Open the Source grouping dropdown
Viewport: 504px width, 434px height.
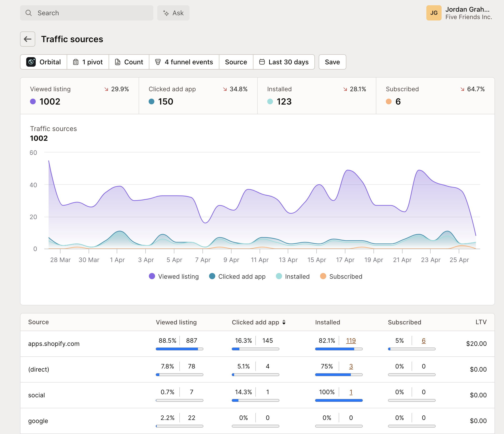[236, 62]
